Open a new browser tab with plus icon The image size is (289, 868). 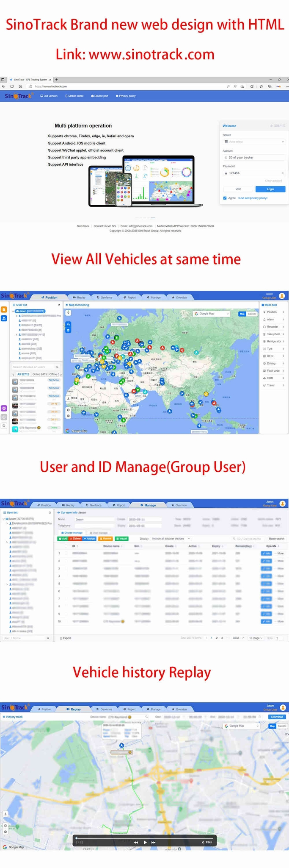(56, 79)
